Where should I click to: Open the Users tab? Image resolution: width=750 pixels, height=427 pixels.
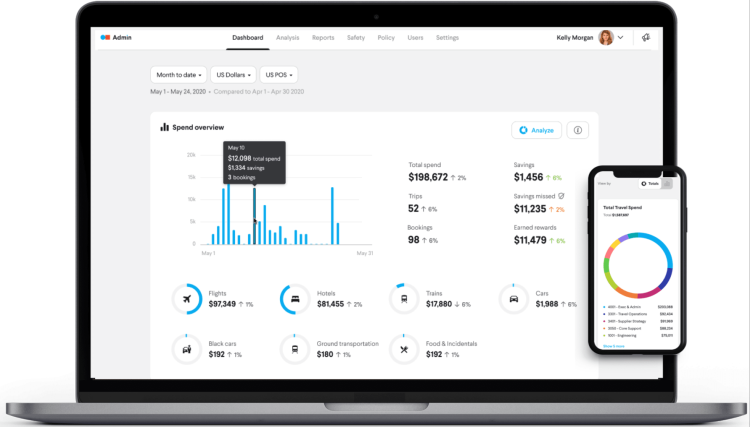[x=415, y=37]
